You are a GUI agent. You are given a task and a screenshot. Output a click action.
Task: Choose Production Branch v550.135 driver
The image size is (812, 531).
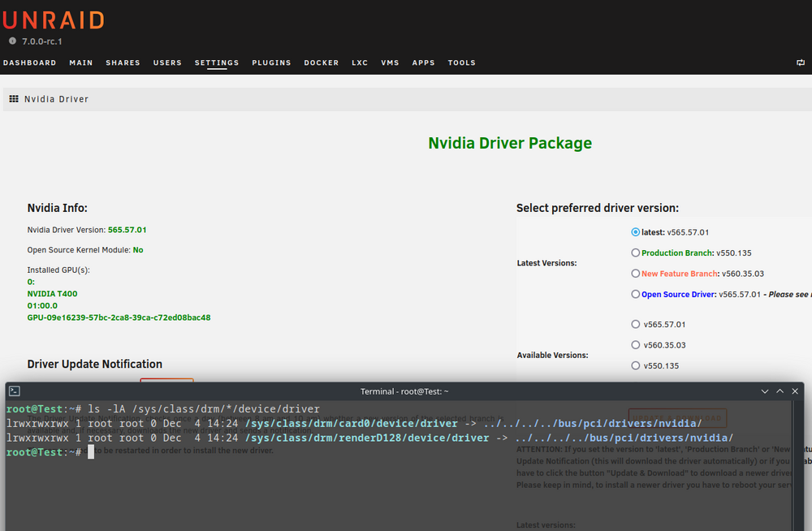[x=636, y=253]
